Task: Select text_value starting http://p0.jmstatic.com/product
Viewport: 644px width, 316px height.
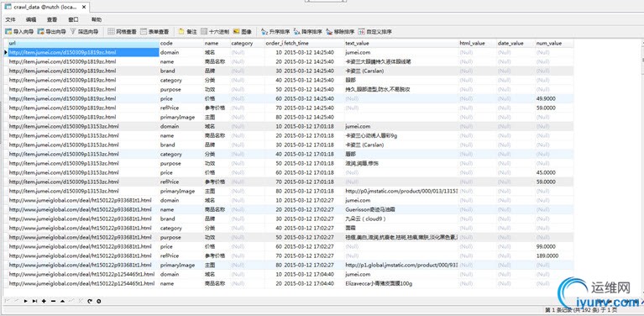Action: coord(401,191)
